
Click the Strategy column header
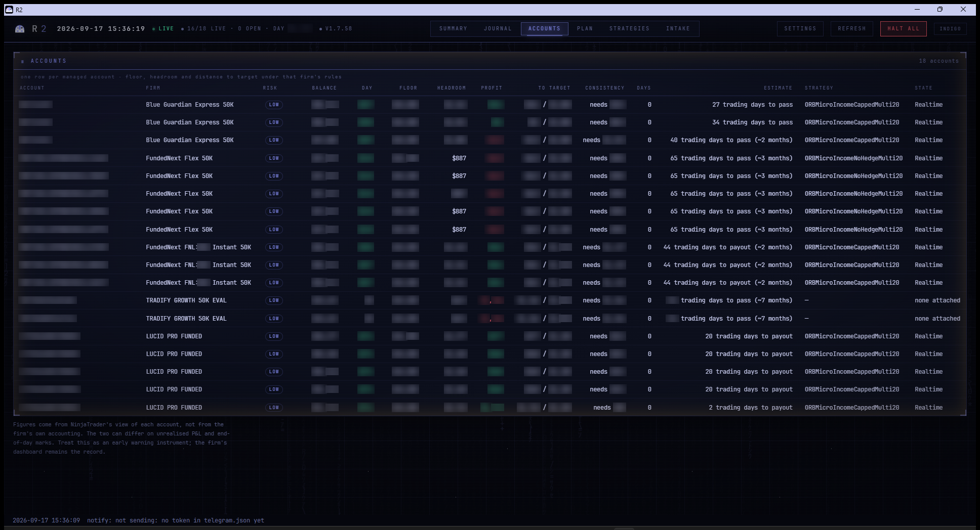coord(819,88)
